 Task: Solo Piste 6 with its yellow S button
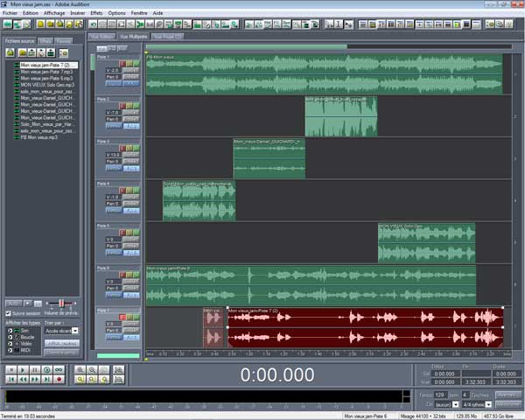[x=129, y=275]
